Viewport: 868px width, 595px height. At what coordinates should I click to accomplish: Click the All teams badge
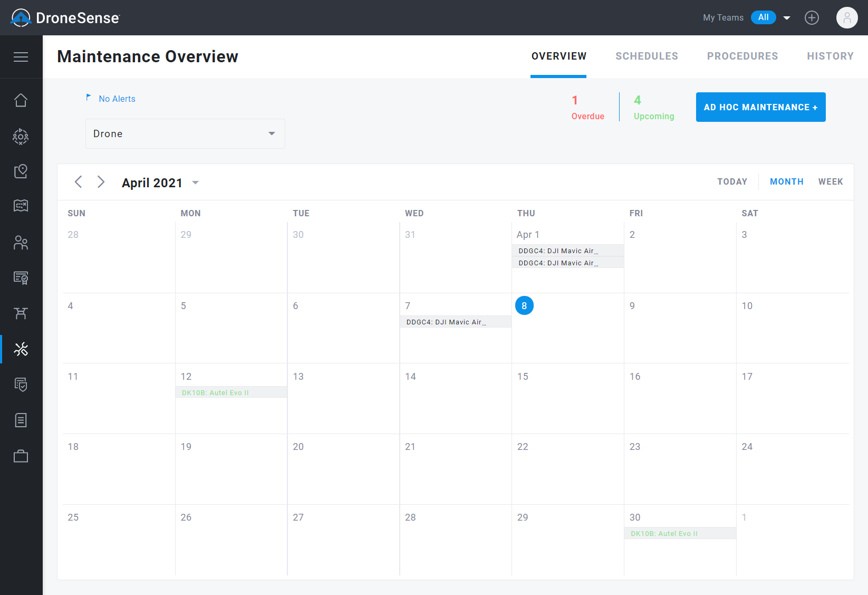click(763, 17)
